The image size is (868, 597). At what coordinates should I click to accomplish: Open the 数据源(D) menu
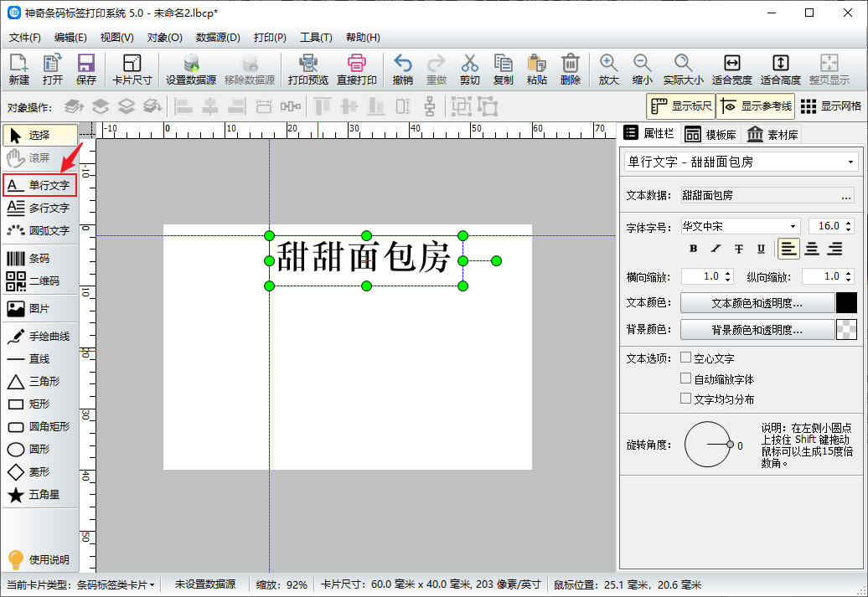218,38
